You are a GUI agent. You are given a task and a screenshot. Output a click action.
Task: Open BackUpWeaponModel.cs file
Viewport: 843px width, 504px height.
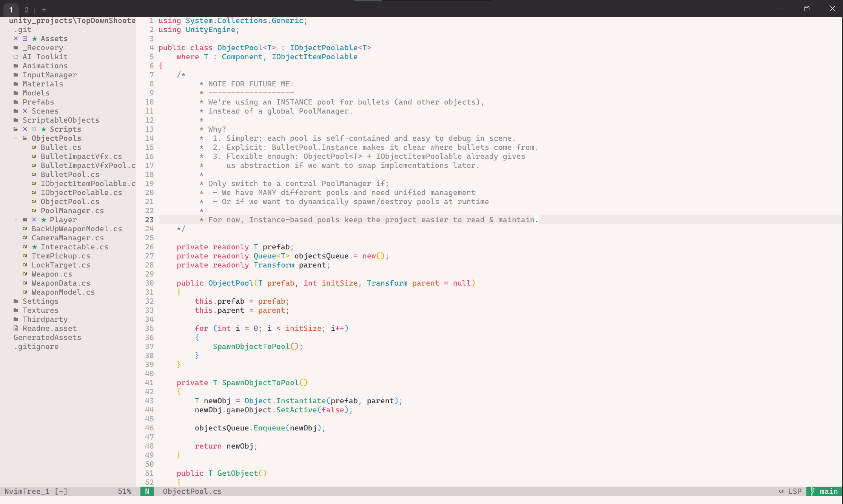click(x=77, y=229)
